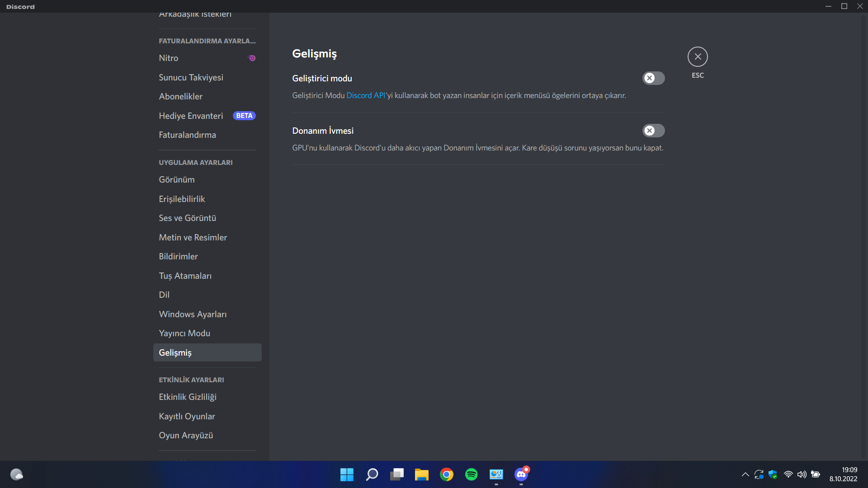Open Windows Start menu

[347, 474]
